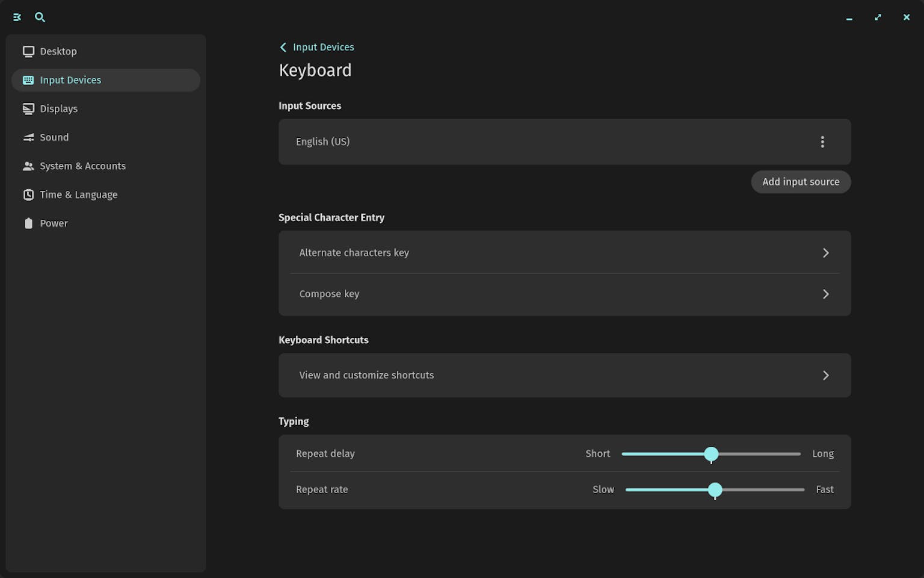Image resolution: width=924 pixels, height=578 pixels.
Task: Open the Desktop settings icon
Action: (28, 51)
